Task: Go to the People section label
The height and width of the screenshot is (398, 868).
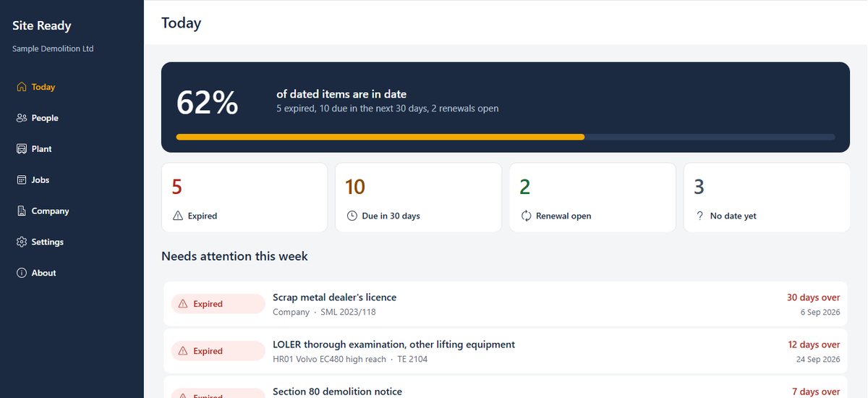Action: coord(45,118)
